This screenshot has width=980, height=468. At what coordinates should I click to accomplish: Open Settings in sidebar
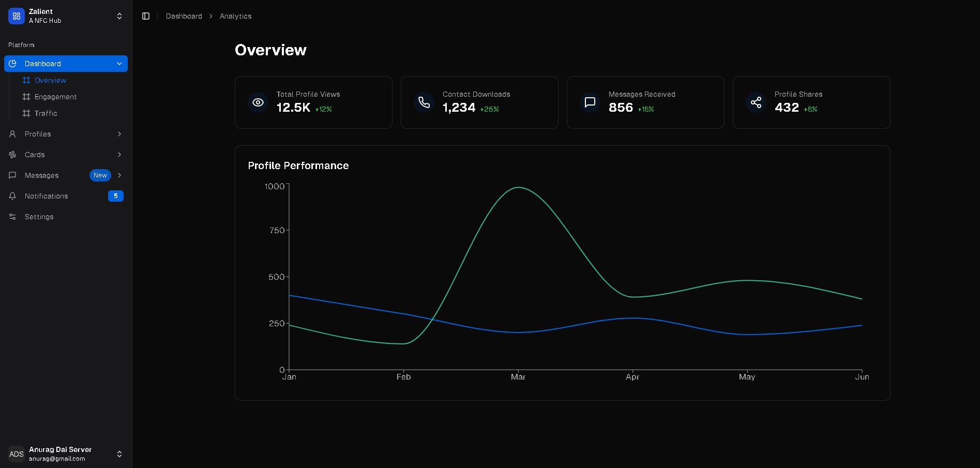(66, 217)
